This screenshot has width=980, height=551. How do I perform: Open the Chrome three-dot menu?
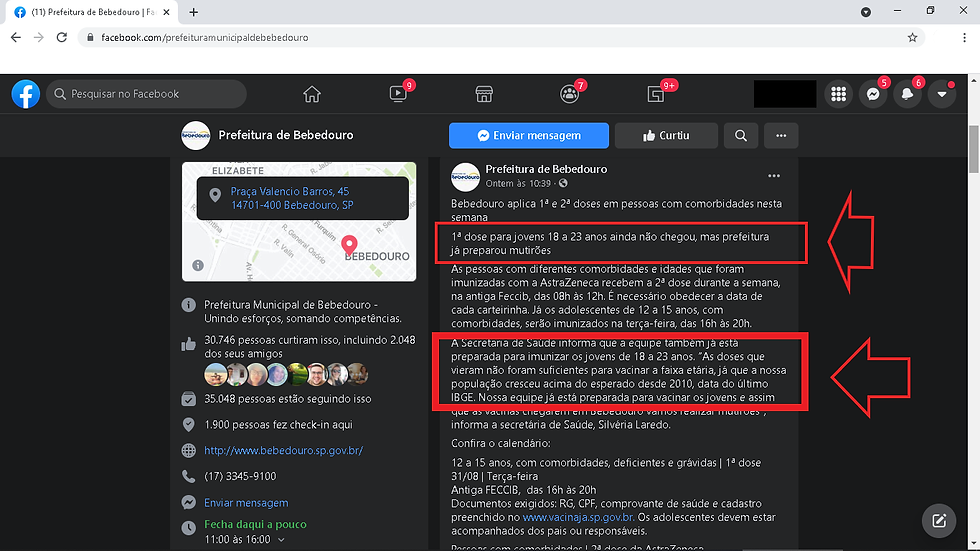[x=964, y=37]
